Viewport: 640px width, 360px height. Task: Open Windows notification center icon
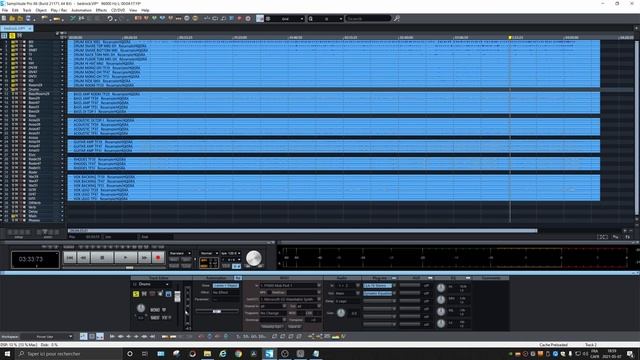pyautogui.click(x=631, y=353)
